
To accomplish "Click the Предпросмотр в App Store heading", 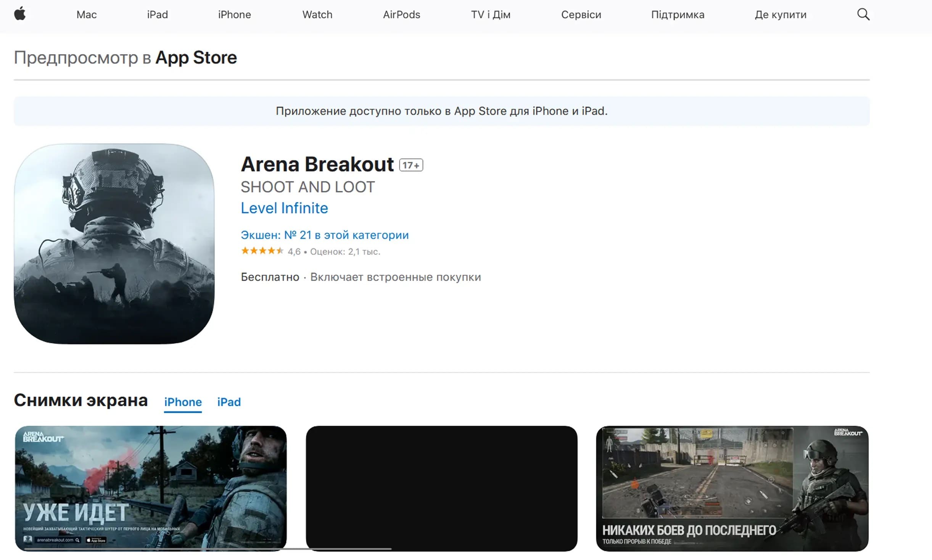I will pyautogui.click(x=126, y=58).
